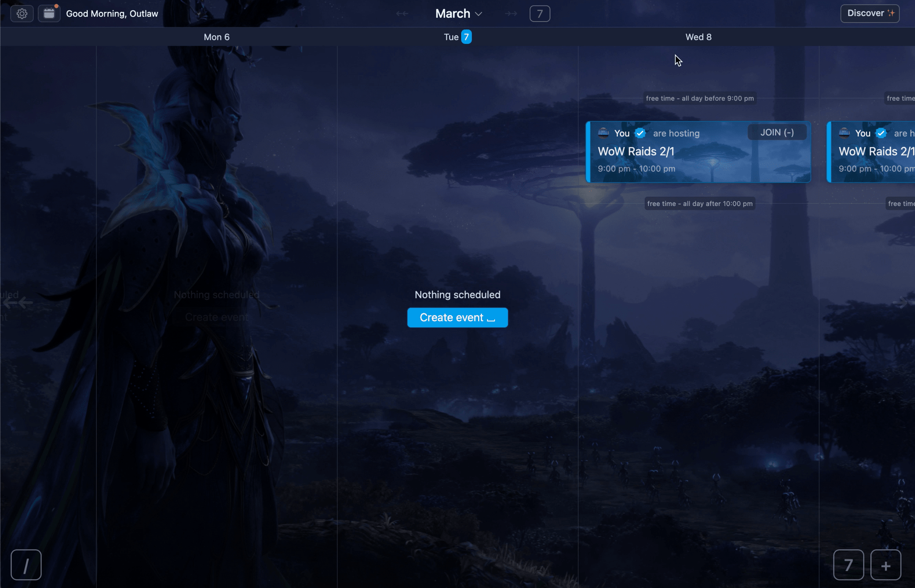This screenshot has height=588, width=915.
Task: Select the navigate forward arrow icon
Action: click(510, 13)
